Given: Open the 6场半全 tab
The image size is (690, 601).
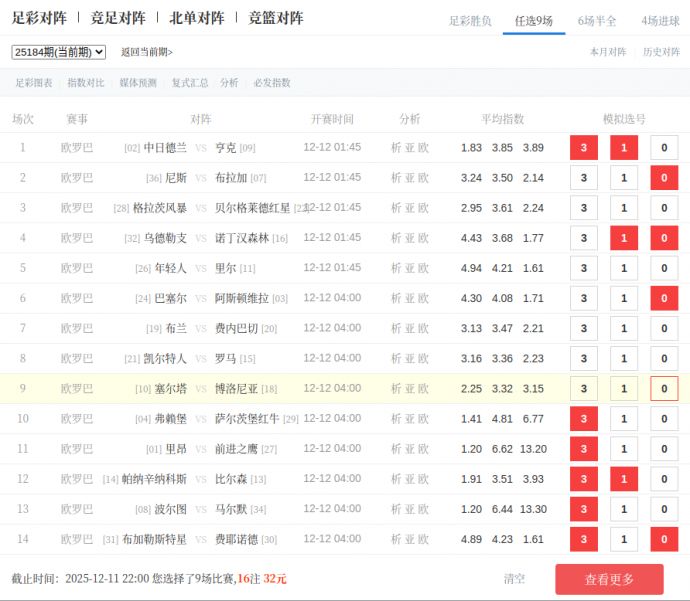Looking at the screenshot, I should coord(597,21).
